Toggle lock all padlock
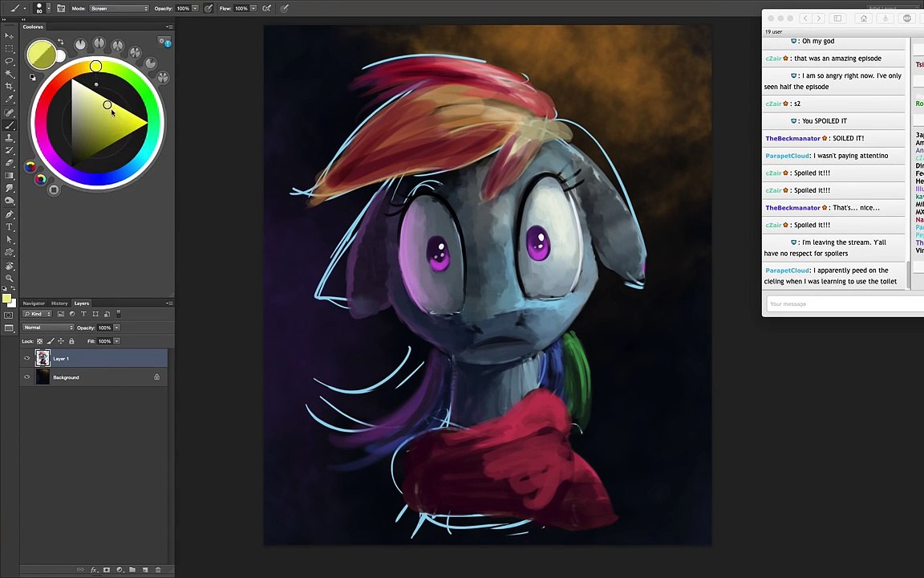Screen dimensions: 924x578 (x=71, y=341)
